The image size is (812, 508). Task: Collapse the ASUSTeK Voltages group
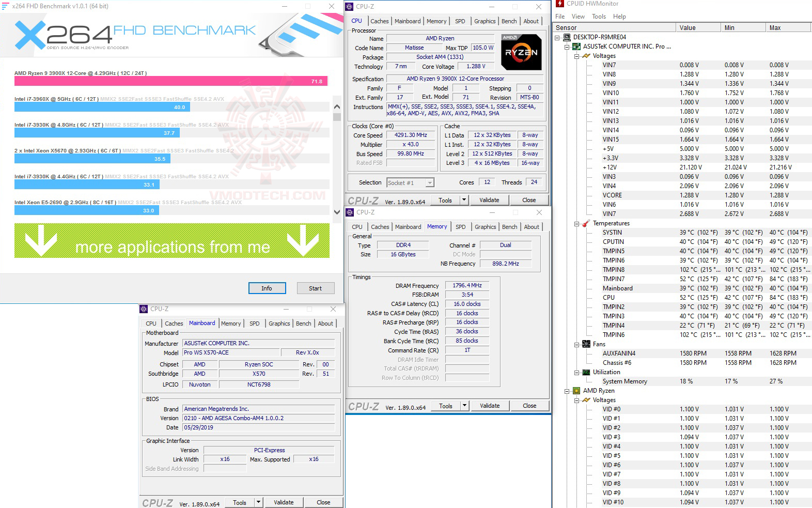[x=577, y=56]
